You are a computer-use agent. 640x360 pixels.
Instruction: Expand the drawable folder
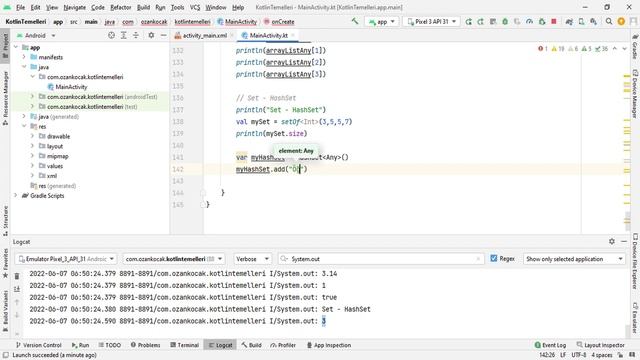point(32,136)
